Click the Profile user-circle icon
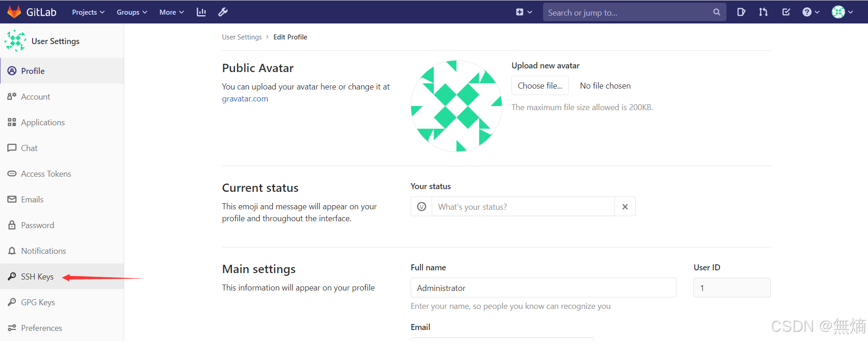The height and width of the screenshot is (341, 868). tap(12, 71)
